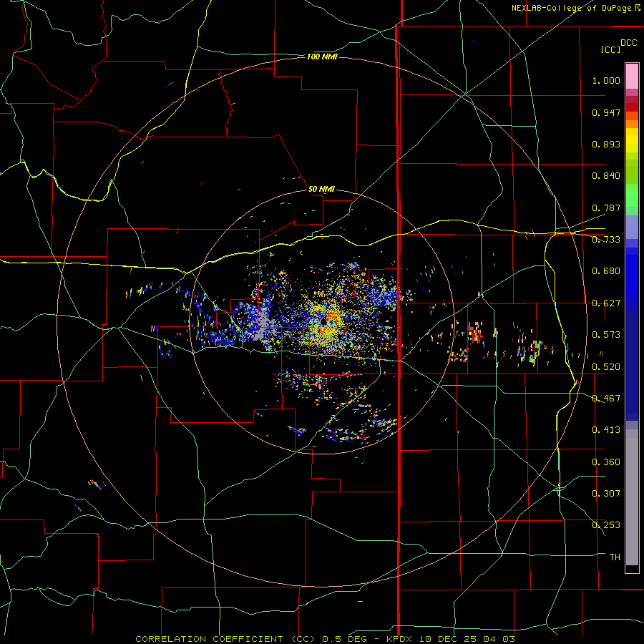Click the TH threshold legend label
The height and width of the screenshot is (644, 644).
pos(615,557)
